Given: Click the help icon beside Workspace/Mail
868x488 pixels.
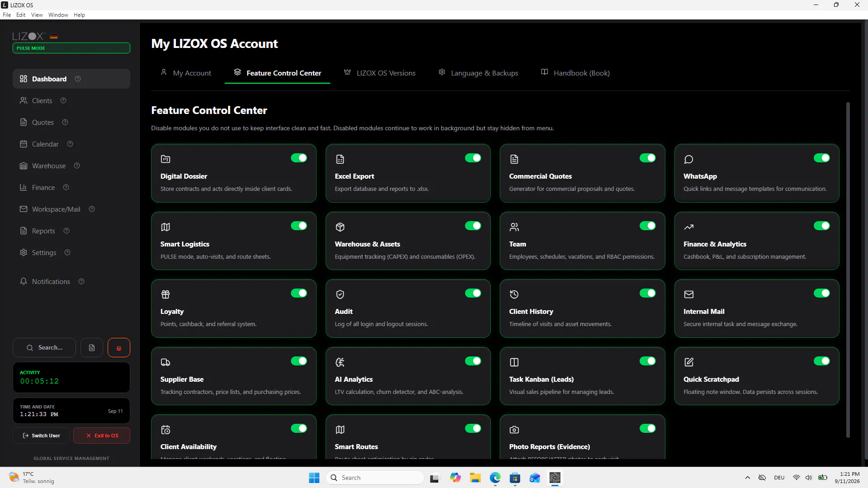Looking at the screenshot, I should [92, 209].
